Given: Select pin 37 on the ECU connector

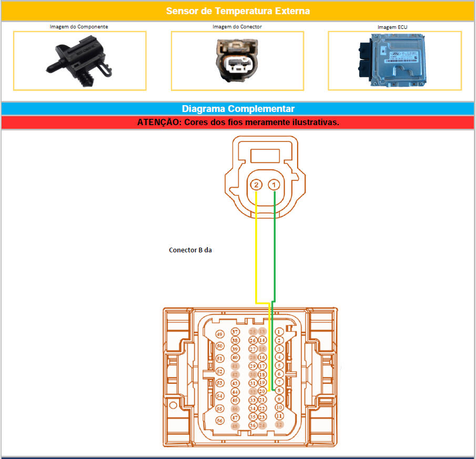Looking at the screenshot, I should coord(235,332).
